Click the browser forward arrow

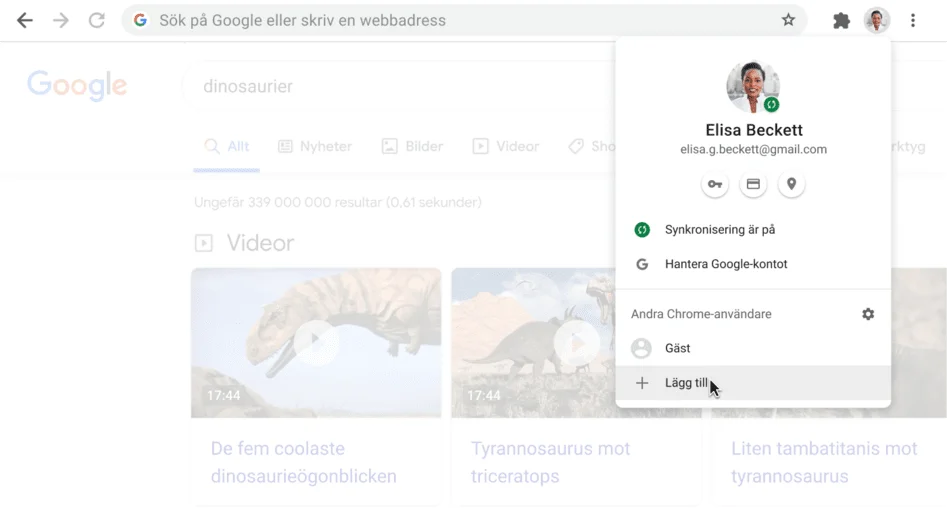click(x=61, y=20)
